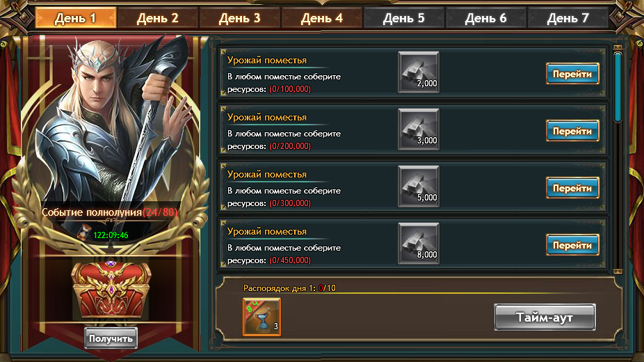644x362 pixels.
Task: Go to the День 5 tab
Action: pyautogui.click(x=404, y=18)
